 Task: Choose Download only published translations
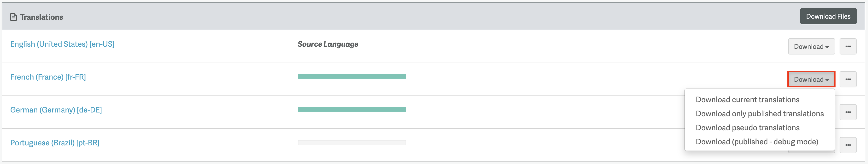click(760, 114)
